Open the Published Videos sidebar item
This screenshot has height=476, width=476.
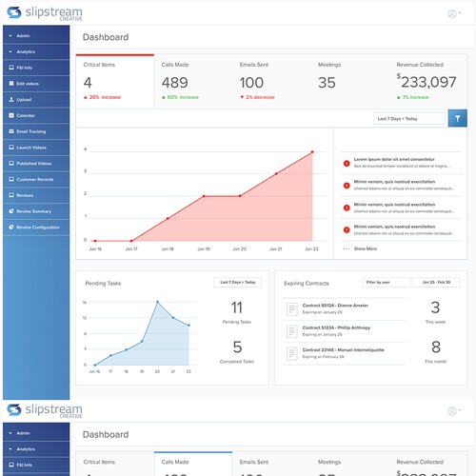tap(36, 164)
